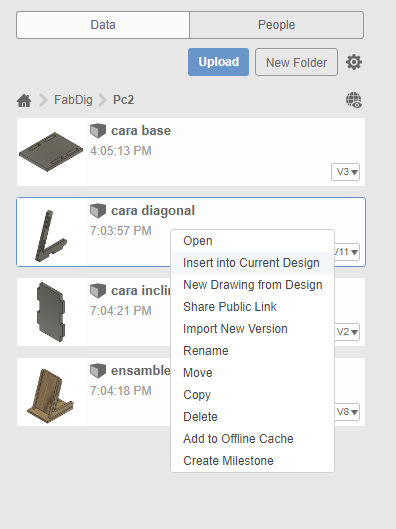Expand the V8 version dropdown for ensamble

click(x=347, y=412)
